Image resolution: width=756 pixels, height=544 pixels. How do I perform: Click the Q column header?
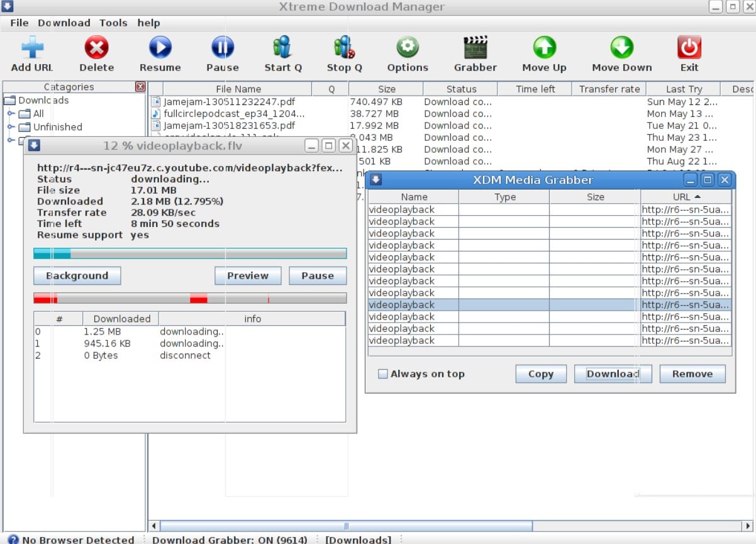point(331,89)
